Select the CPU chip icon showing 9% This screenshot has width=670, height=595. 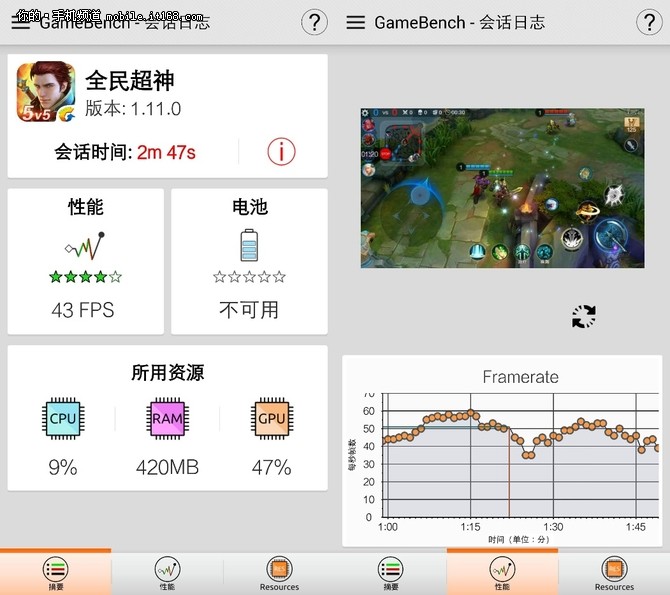click(x=62, y=419)
